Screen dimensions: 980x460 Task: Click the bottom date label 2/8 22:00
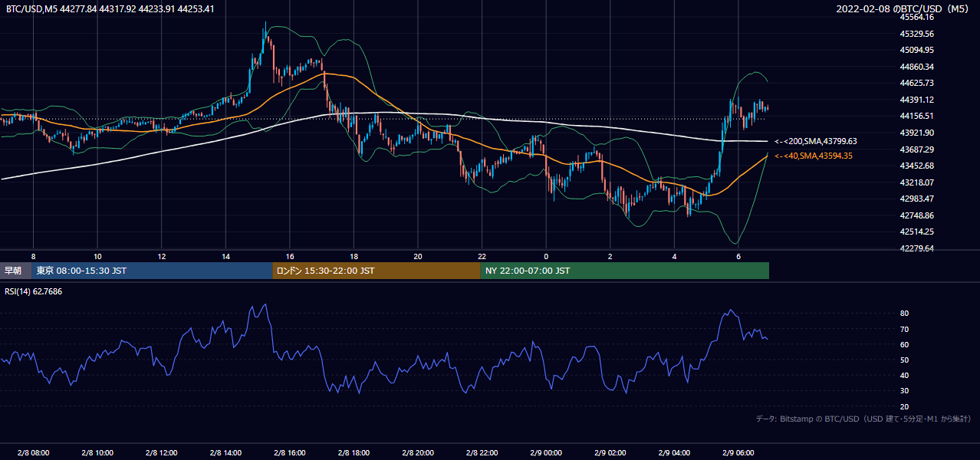coord(482,452)
